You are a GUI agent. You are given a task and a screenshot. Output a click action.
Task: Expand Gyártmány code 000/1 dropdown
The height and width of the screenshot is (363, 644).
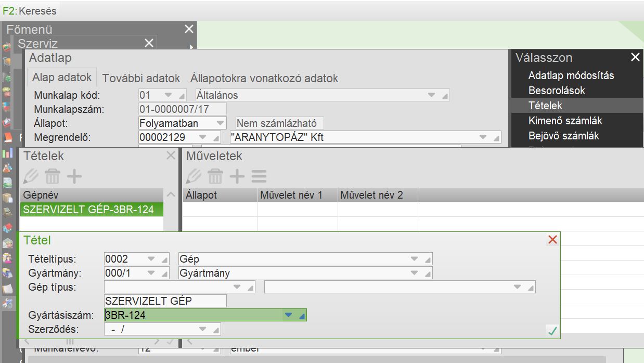[x=151, y=273]
